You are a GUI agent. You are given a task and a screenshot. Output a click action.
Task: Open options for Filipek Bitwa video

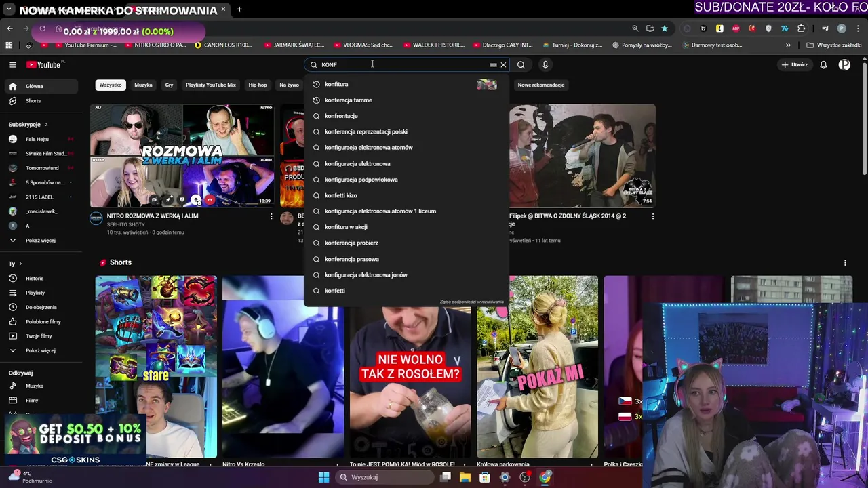[652, 216]
